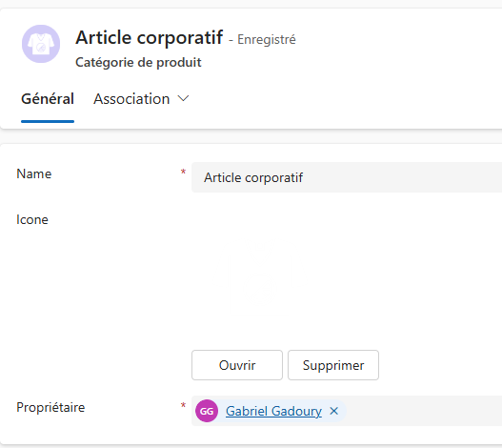Open the Gabriel Gadoury owner link
Screen dimensions: 502x448
[x=273, y=411]
